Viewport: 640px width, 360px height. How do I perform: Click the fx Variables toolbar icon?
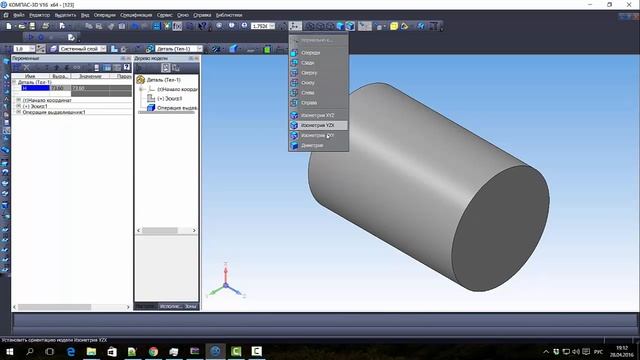pos(178,26)
